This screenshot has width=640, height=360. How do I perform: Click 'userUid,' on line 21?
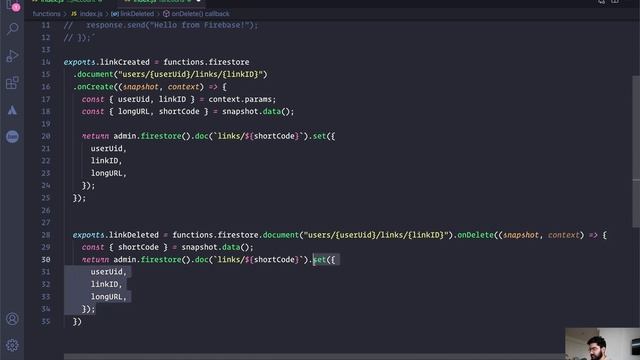pos(109,149)
